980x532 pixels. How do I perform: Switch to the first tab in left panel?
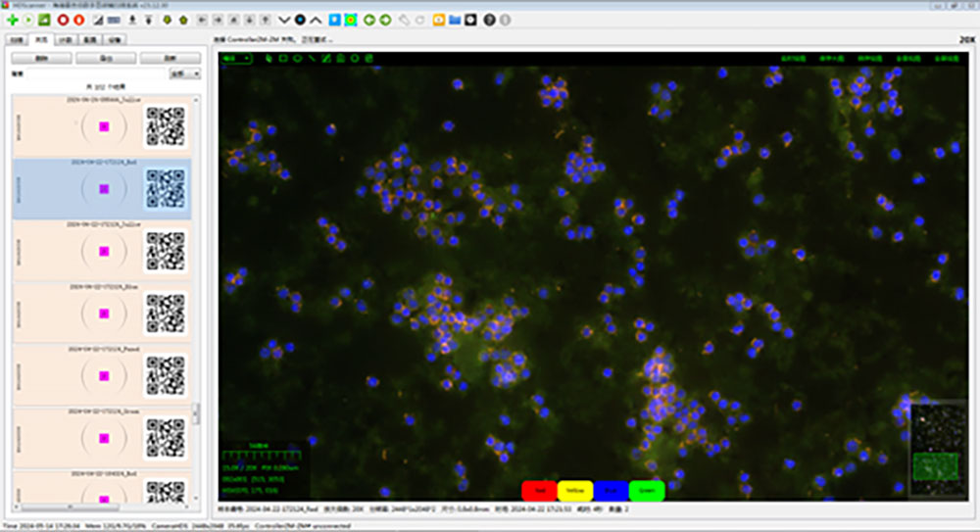[x=17, y=40]
